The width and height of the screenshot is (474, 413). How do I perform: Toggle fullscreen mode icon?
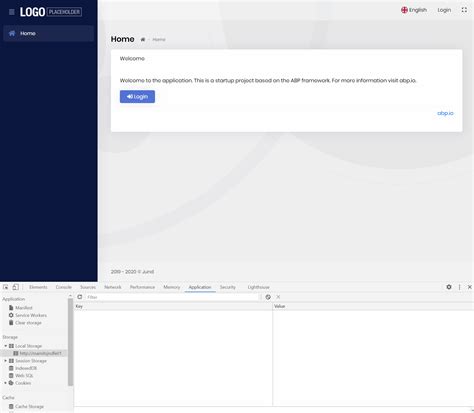pyautogui.click(x=464, y=10)
